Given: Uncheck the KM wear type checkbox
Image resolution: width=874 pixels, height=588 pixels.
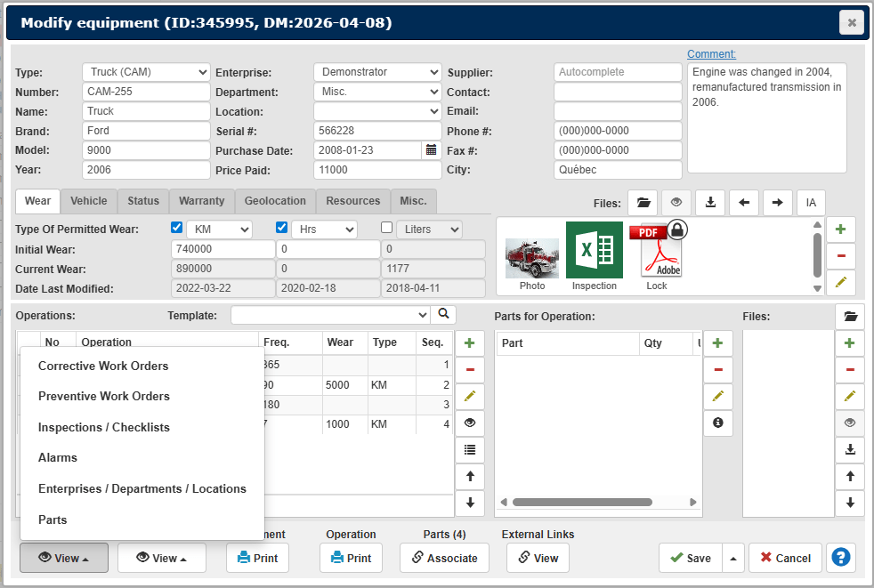Looking at the screenshot, I should click(x=177, y=228).
